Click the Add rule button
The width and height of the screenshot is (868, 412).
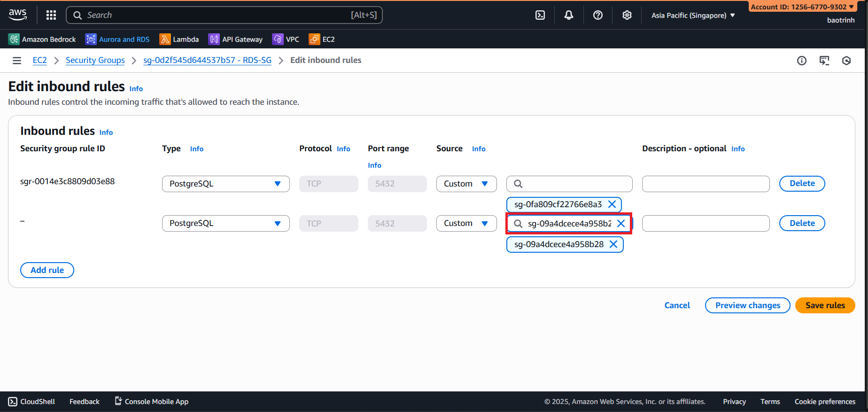47,270
